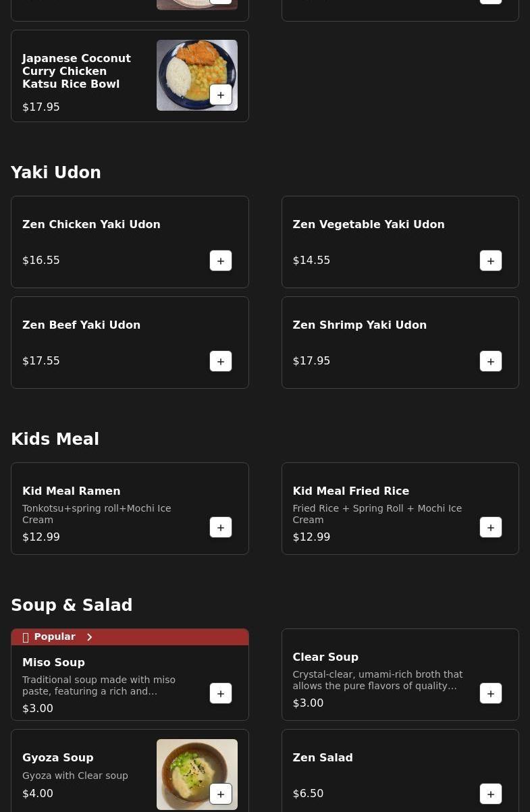Select the Popular tag on Miso Soup
Screen dimensions: 530x812
[x=55, y=637]
